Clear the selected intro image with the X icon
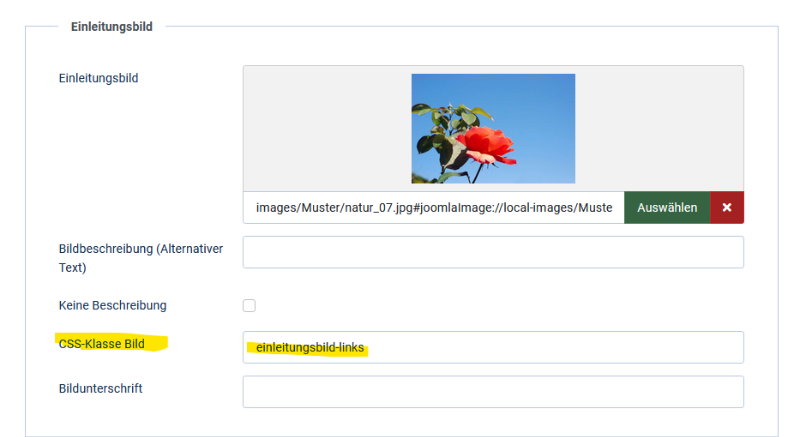Screen dimensions: 800x437 click(x=727, y=208)
